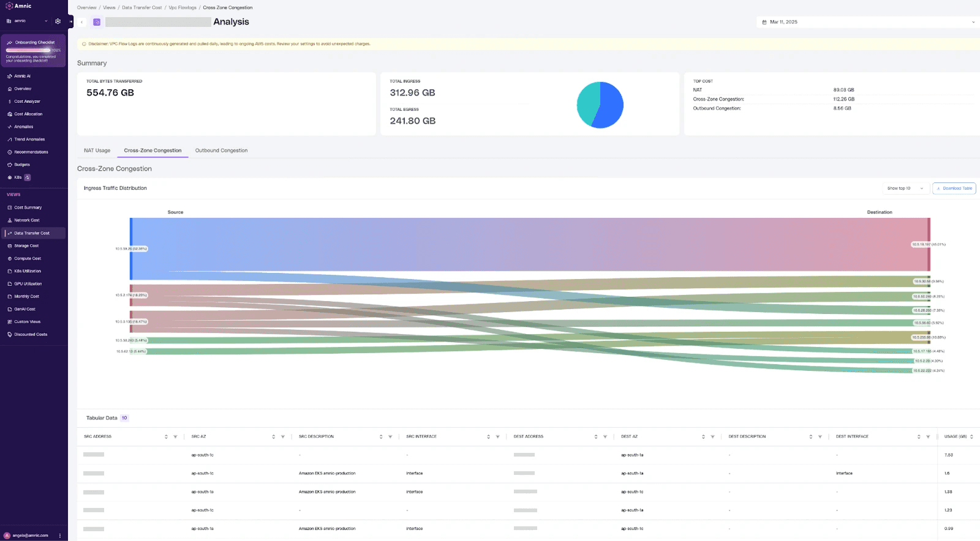Click the onboarding progress bar at 100%

(x=28, y=50)
